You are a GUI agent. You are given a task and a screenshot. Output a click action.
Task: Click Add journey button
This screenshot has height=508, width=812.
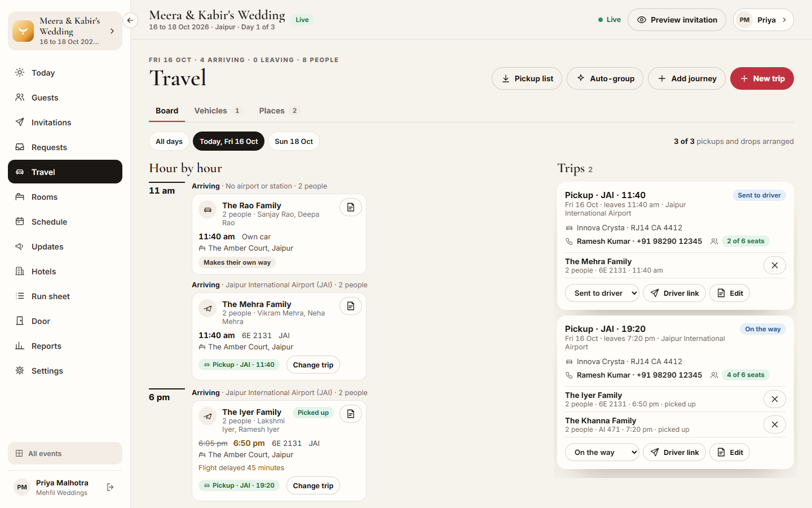click(687, 78)
